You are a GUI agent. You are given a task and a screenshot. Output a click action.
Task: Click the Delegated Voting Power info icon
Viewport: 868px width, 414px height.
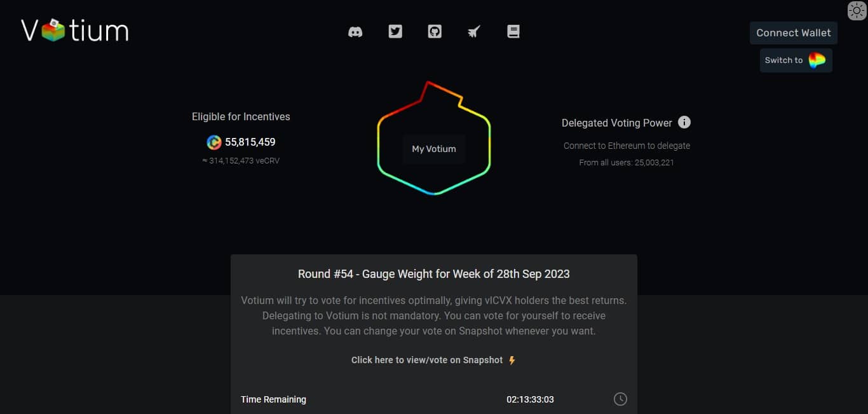(684, 122)
